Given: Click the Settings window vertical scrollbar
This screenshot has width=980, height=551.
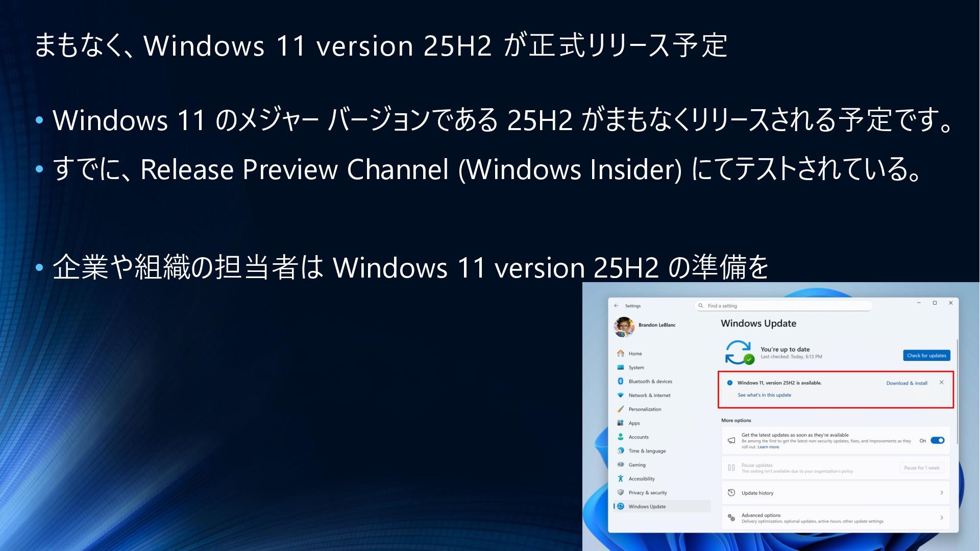Looking at the screenshot, I should 957,392.
